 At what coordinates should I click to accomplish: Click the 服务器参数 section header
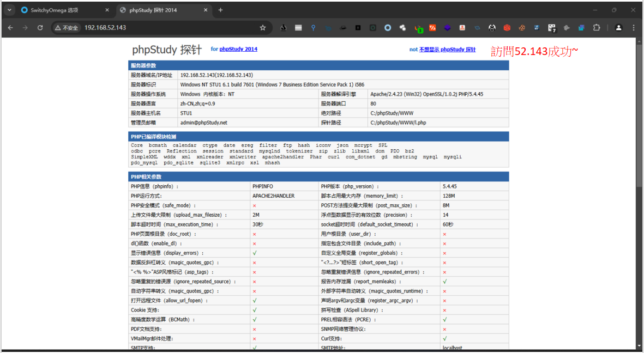(318, 65)
